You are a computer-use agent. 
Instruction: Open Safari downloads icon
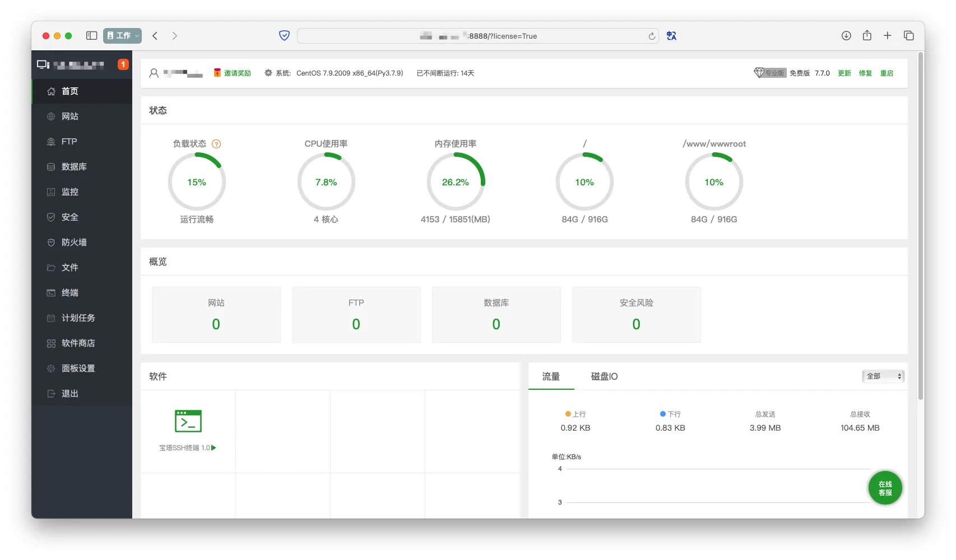point(846,36)
